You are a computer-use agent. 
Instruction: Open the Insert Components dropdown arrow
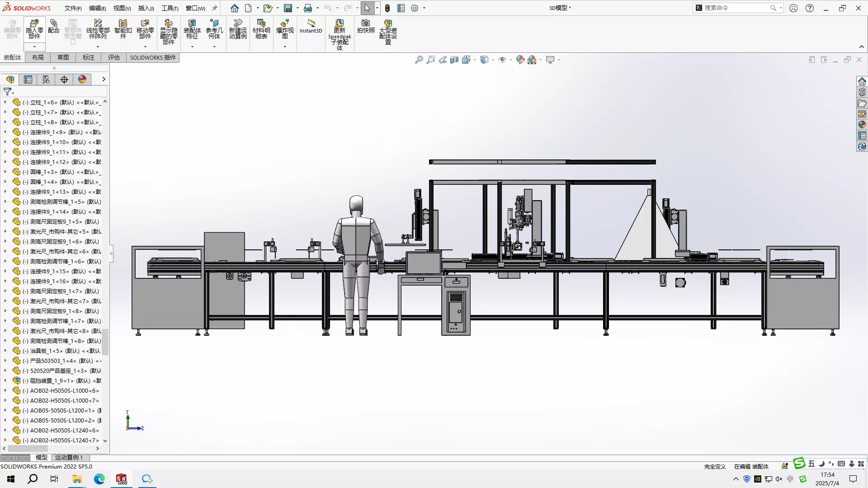[34, 47]
